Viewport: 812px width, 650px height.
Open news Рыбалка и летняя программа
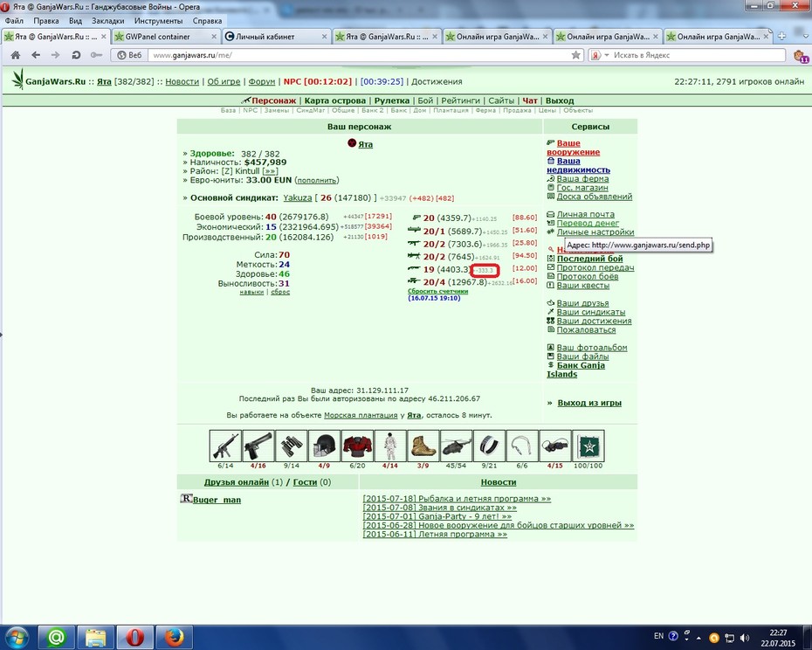point(457,499)
